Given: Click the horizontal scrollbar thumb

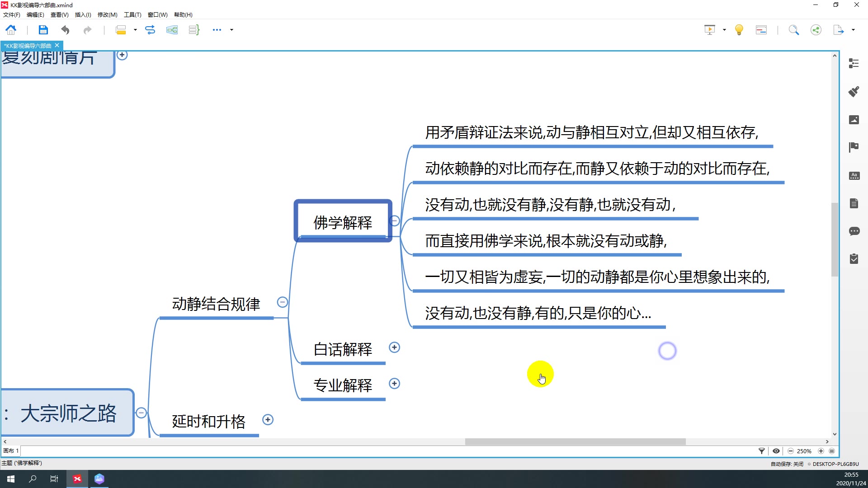Looking at the screenshot, I should click(575, 441).
